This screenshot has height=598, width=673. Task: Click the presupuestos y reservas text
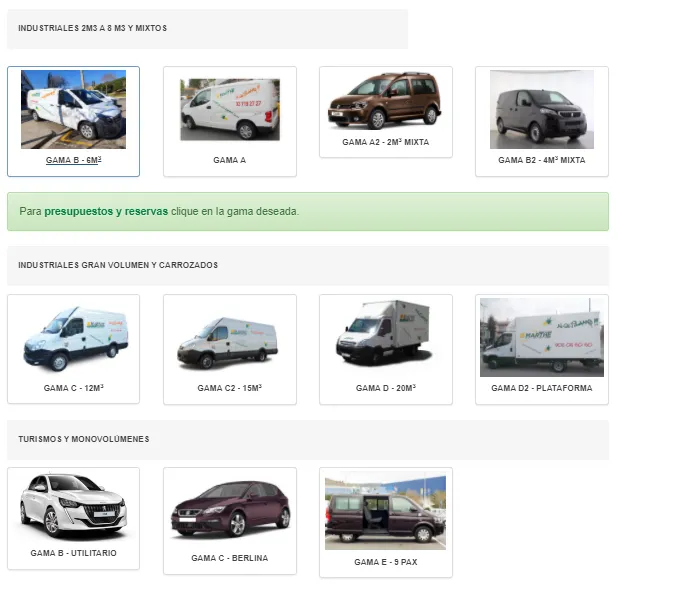(106, 211)
